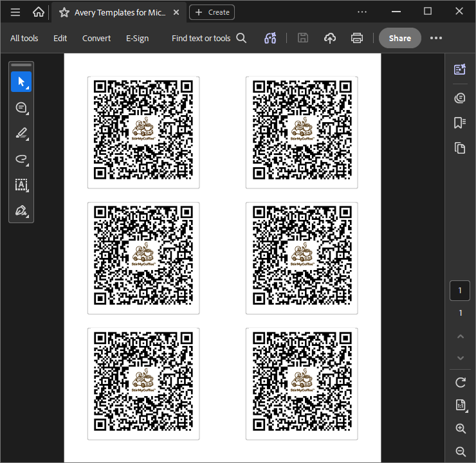Open the page fit 1:1 display options

pos(461,405)
